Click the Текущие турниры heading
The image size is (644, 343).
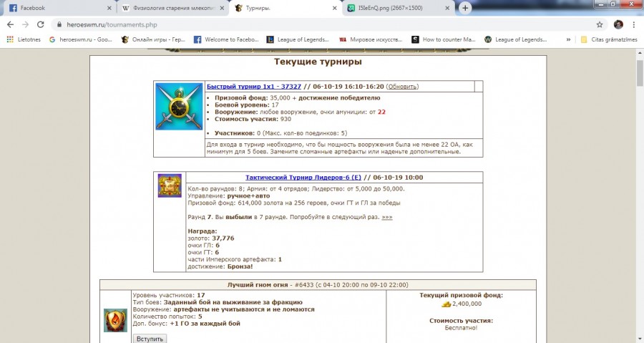[x=318, y=62]
